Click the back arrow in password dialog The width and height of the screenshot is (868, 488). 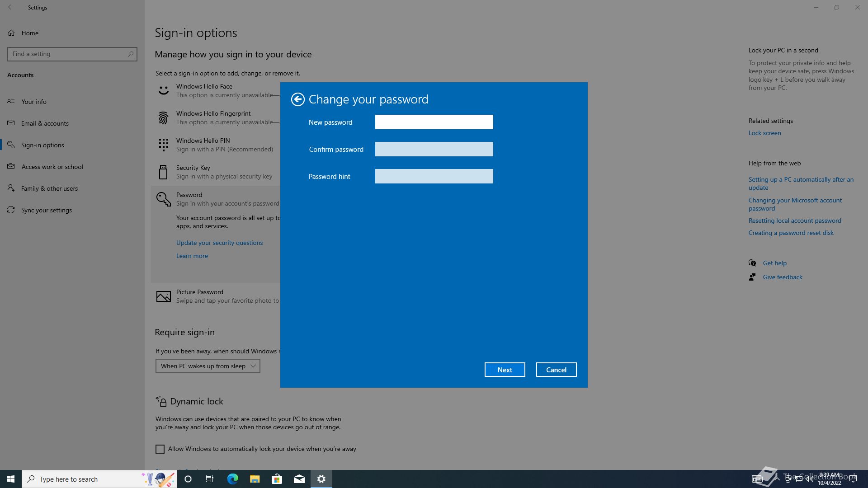coord(297,99)
